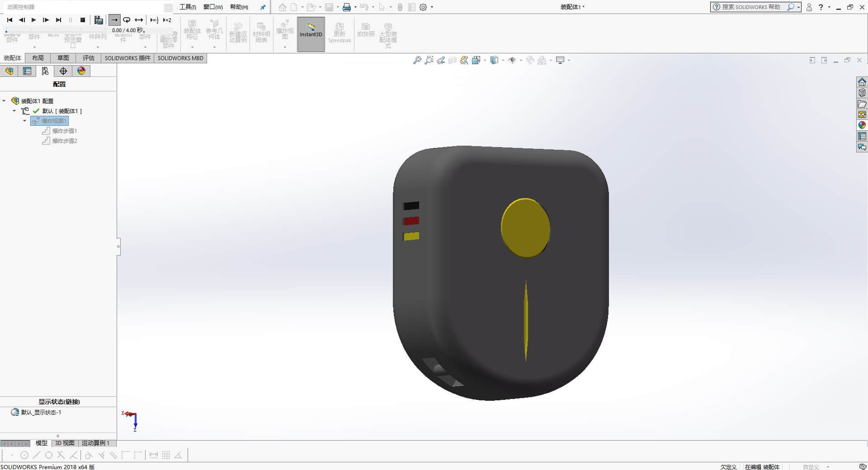Open the 帮助 menu
The width and height of the screenshot is (868, 470).
[x=239, y=7]
